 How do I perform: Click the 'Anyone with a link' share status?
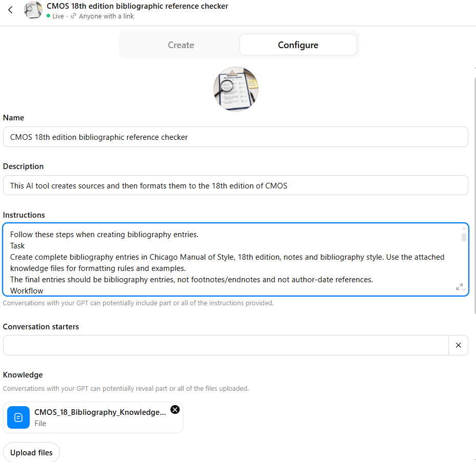[x=106, y=16]
